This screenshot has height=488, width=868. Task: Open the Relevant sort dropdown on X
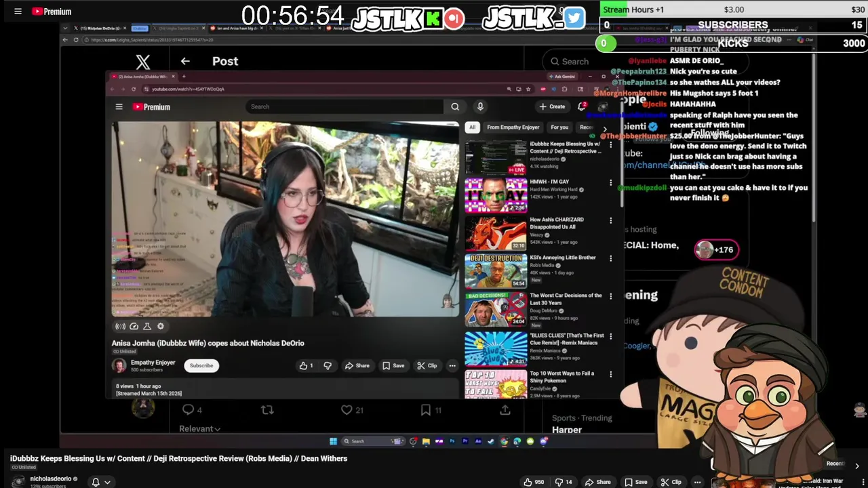[x=199, y=428]
